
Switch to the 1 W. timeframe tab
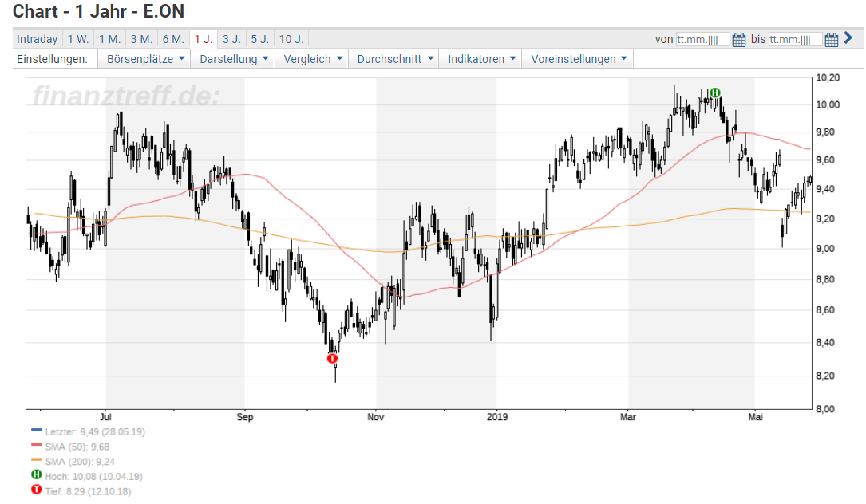[78, 39]
